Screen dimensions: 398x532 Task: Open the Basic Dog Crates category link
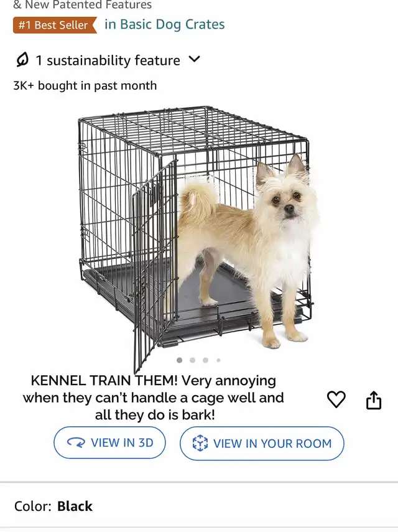(x=164, y=24)
